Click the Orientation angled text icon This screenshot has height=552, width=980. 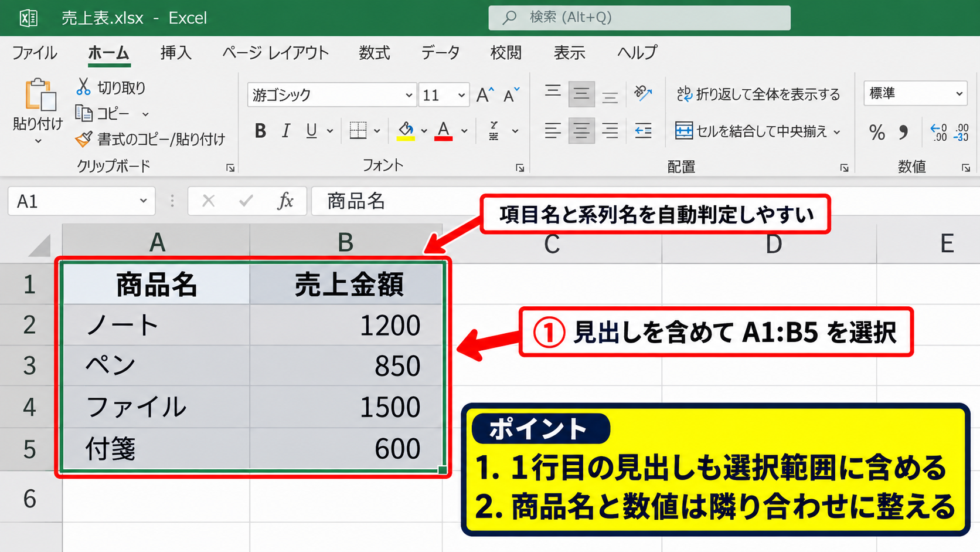click(642, 93)
